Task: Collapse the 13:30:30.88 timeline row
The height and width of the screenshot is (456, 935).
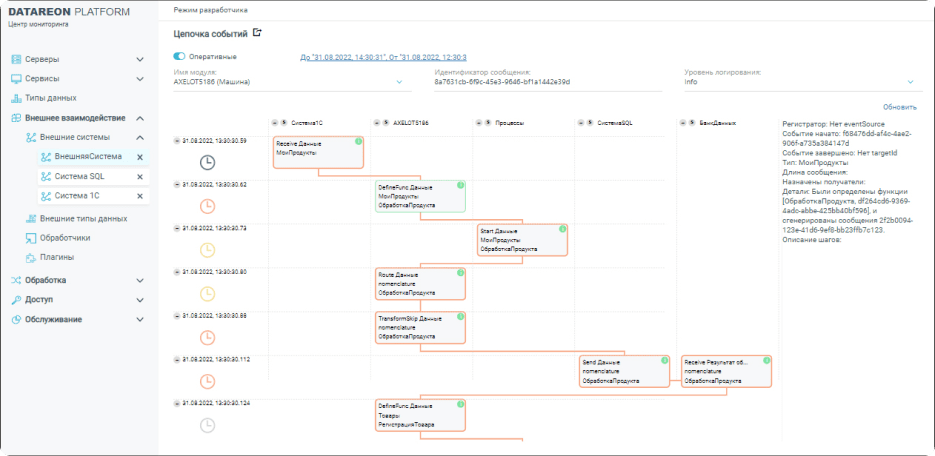Action: (177, 315)
